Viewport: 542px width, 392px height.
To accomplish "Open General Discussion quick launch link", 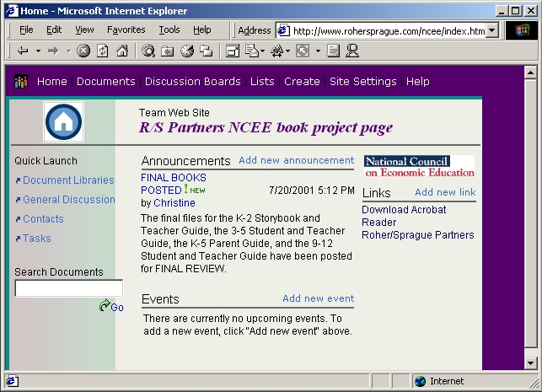I will 69,200.
